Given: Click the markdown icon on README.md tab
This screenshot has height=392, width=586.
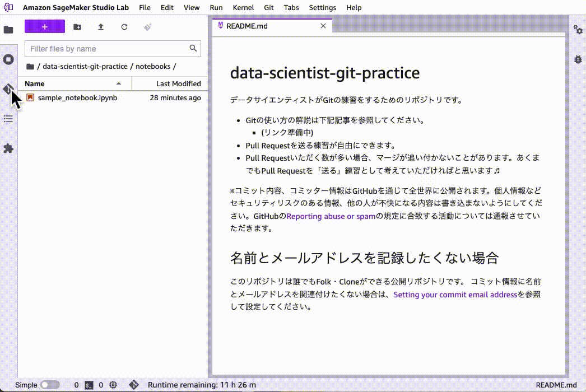Looking at the screenshot, I should [x=221, y=25].
